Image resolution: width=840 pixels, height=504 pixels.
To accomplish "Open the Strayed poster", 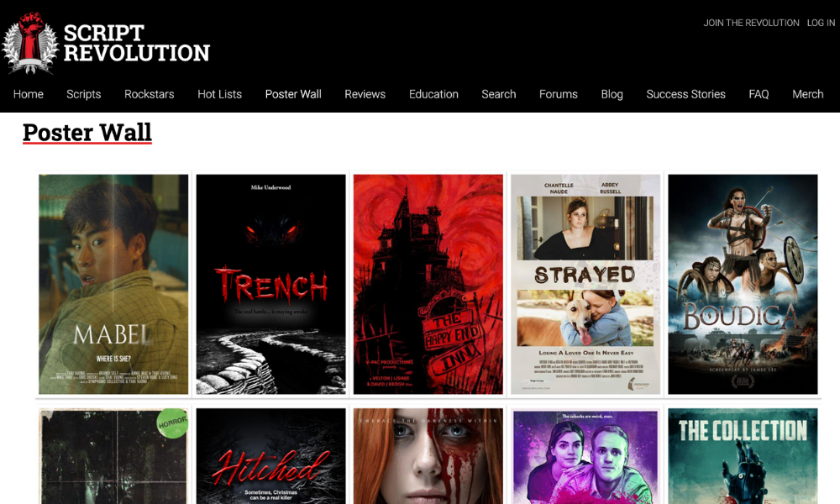I will pos(585,284).
